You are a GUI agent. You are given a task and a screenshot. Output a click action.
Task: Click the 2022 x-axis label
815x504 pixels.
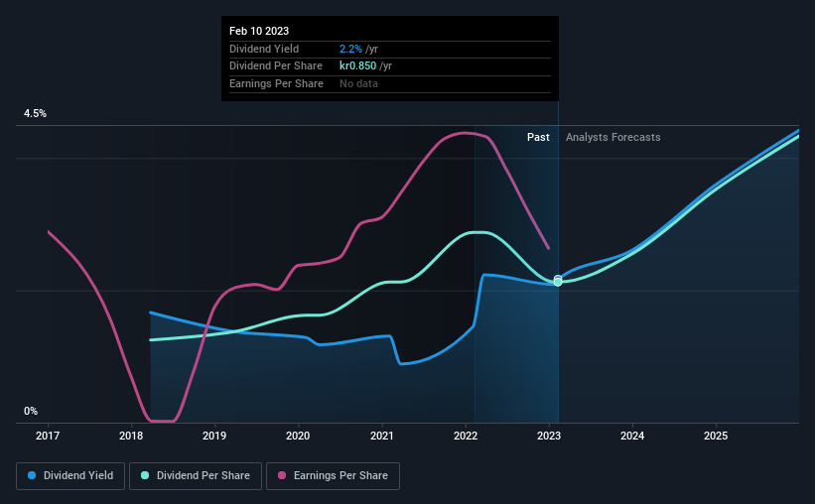point(466,436)
